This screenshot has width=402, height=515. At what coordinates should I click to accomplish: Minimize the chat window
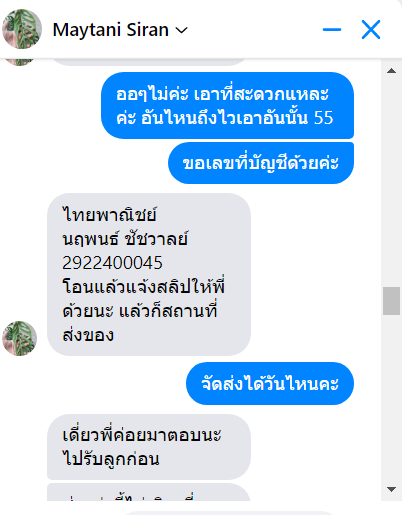coord(332,30)
